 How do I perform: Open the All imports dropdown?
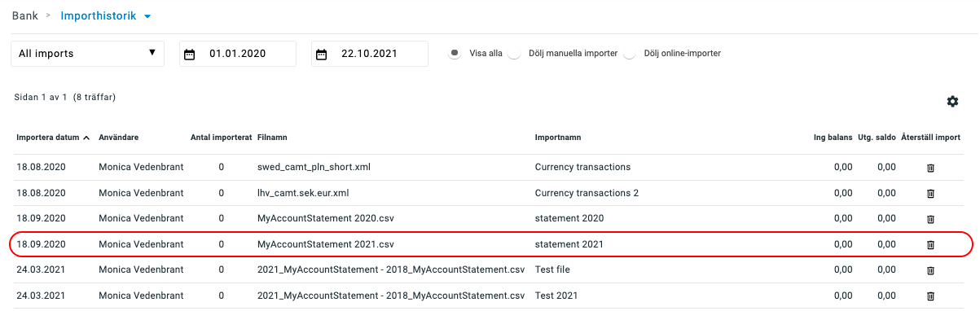[x=87, y=54]
